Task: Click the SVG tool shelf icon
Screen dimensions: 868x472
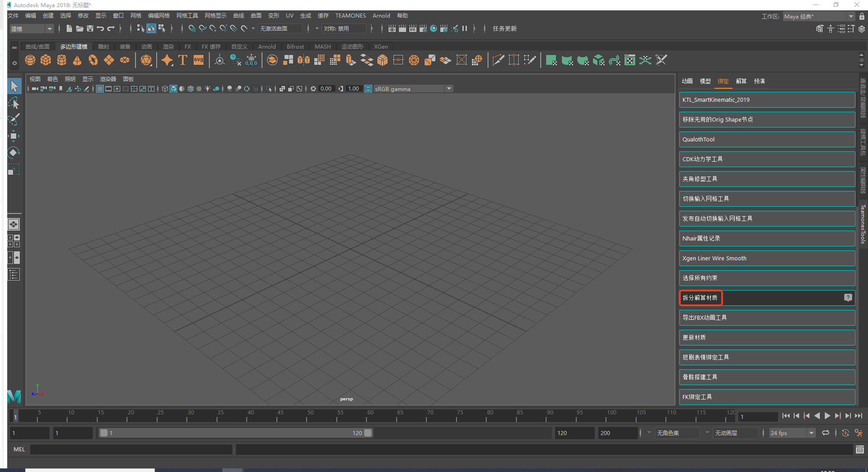Action: (199, 60)
